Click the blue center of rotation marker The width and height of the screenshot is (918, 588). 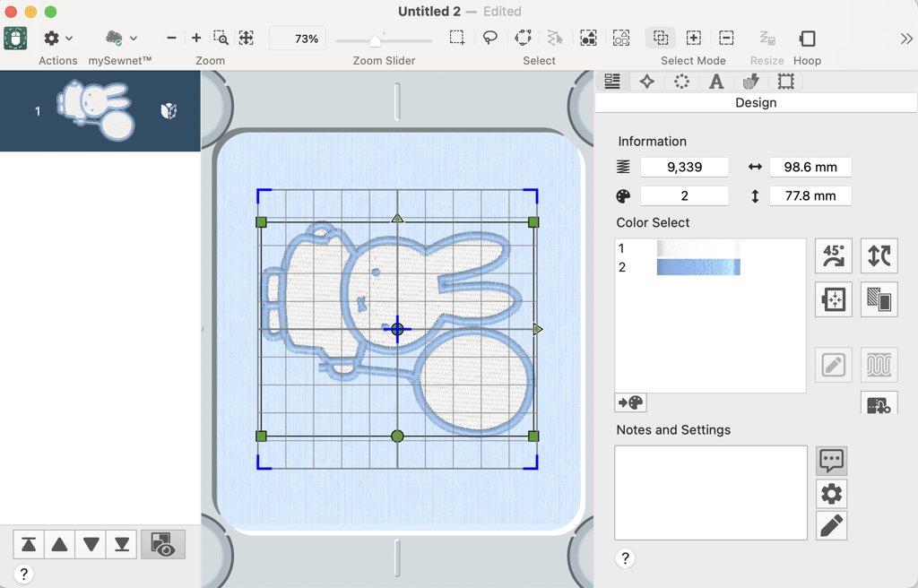[397, 329]
